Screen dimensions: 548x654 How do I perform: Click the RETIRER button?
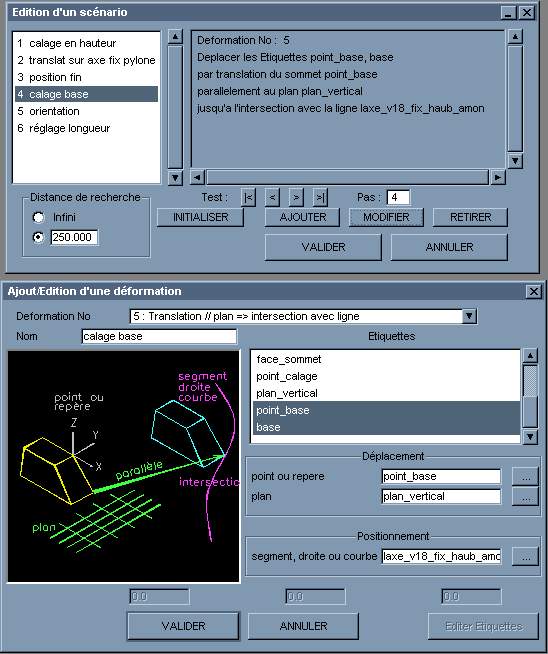pyautogui.click(x=470, y=217)
